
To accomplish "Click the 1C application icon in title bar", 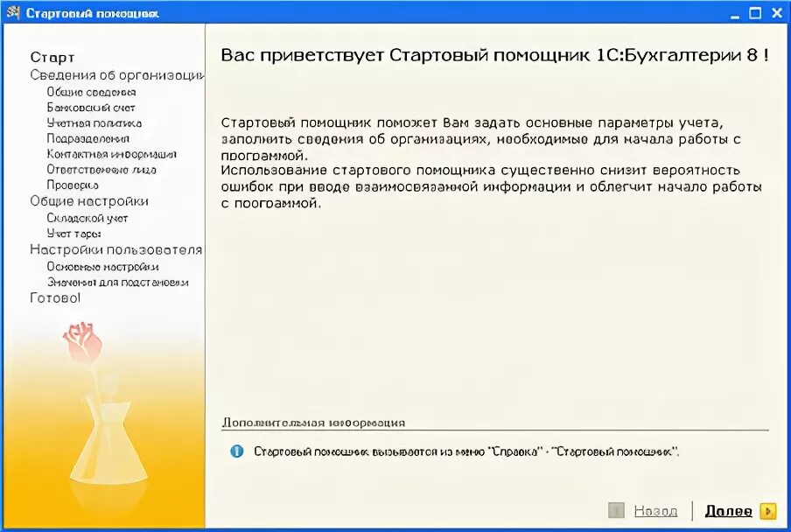I will (11, 11).
